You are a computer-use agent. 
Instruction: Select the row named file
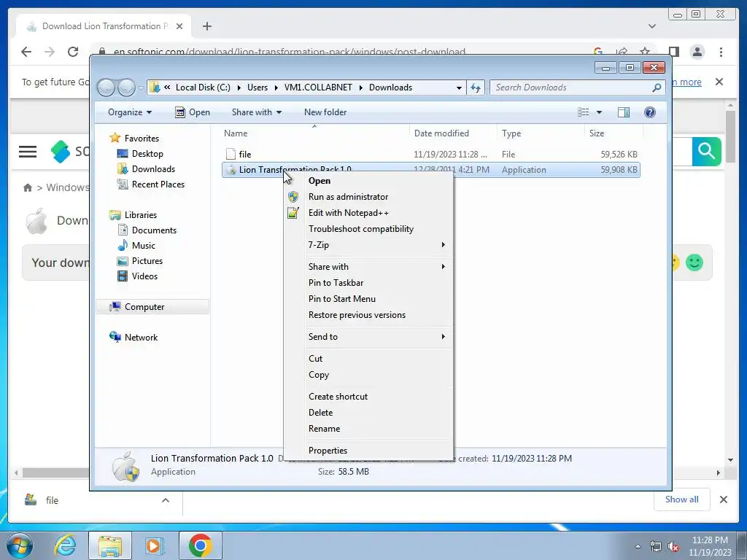click(x=430, y=155)
